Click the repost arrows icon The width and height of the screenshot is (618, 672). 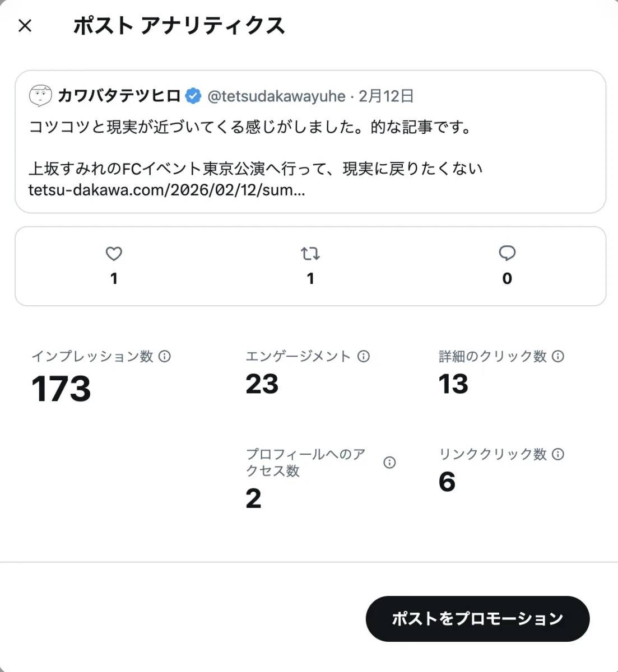310,254
